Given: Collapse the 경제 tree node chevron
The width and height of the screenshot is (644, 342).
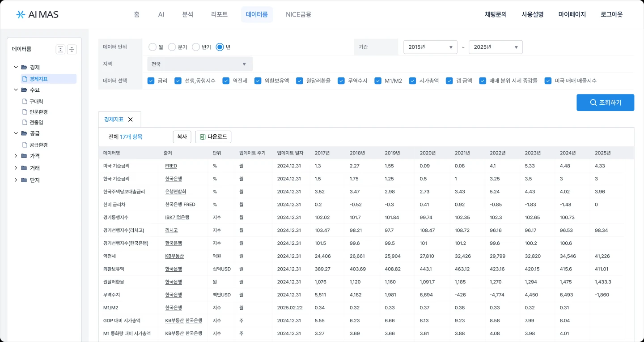Looking at the screenshot, I should pos(16,67).
